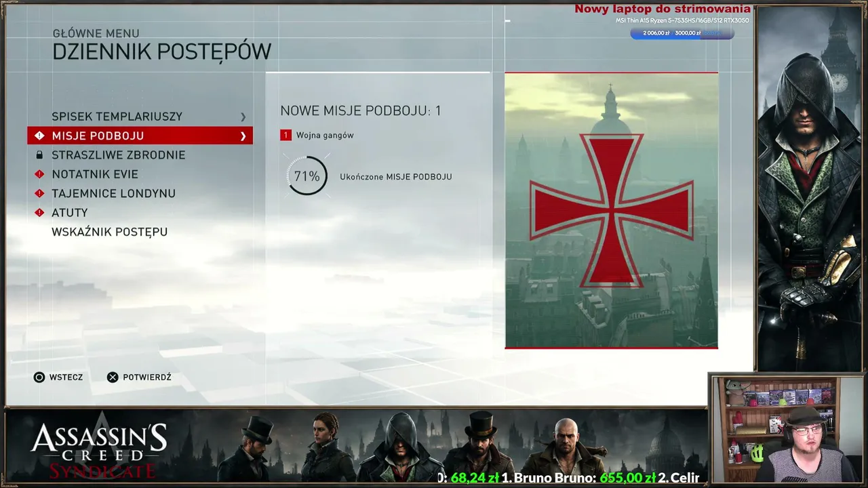The image size is (868, 488).
Task: Click the 'DZIENNIK POSTĘPÓW' title
Action: (x=162, y=52)
